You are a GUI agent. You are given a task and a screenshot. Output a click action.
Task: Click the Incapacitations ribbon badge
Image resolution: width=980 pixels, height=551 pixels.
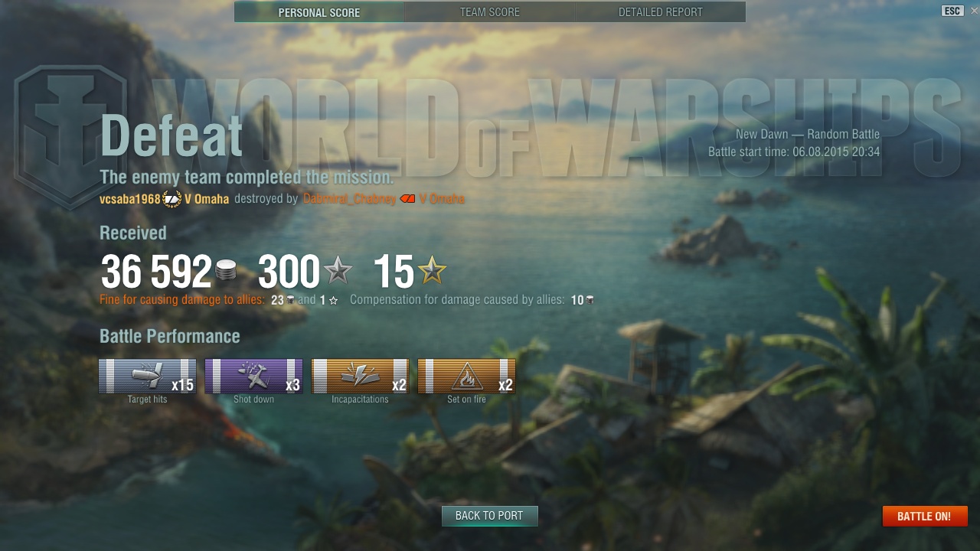pyautogui.click(x=360, y=376)
